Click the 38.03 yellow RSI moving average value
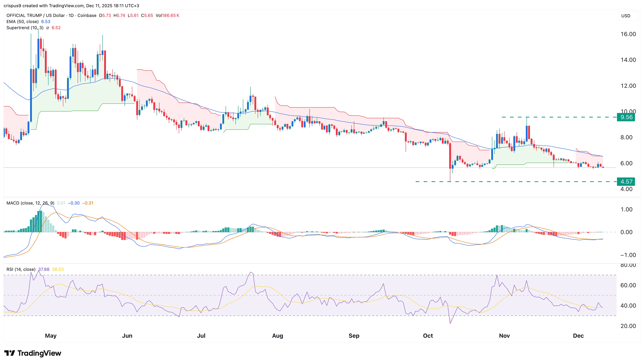Image resolution: width=644 pixels, height=364 pixels. click(57, 270)
